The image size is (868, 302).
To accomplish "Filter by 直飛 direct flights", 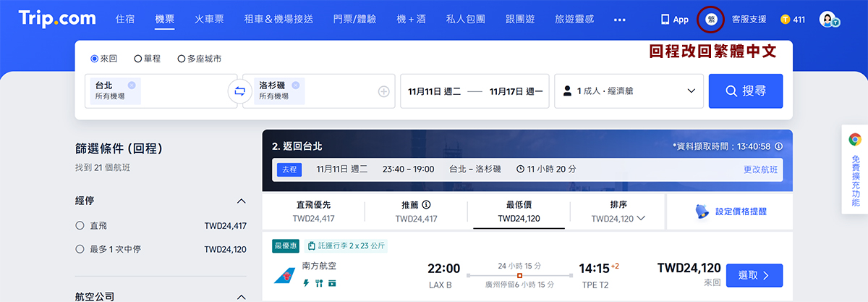I will click(80, 226).
